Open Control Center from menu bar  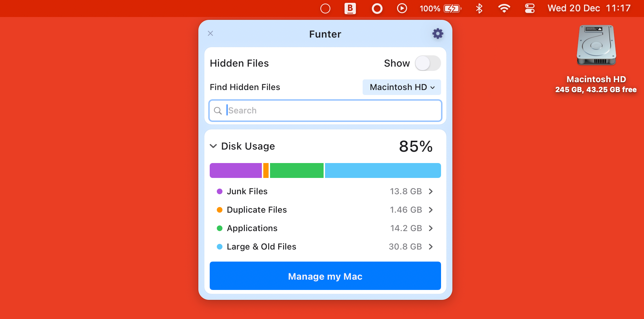[x=530, y=8]
